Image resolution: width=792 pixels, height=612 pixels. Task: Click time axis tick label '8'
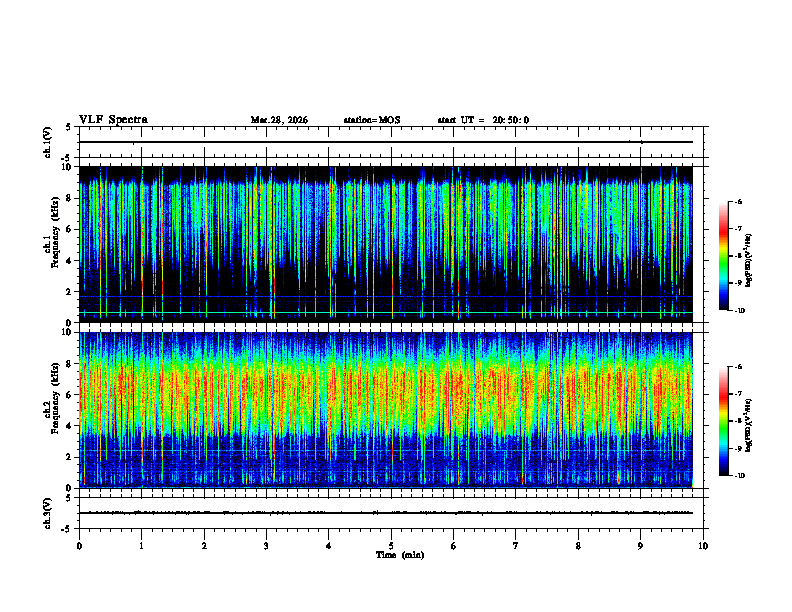[578, 546]
